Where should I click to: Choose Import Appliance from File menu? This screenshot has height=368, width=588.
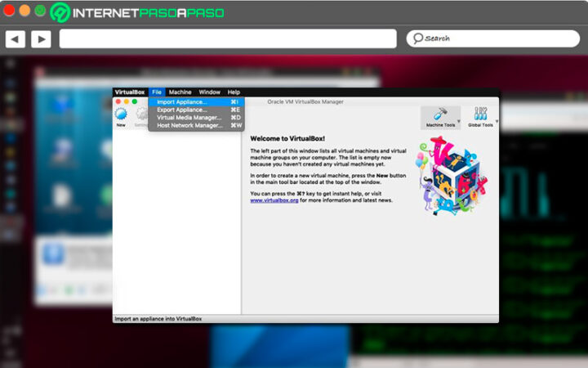click(x=182, y=102)
